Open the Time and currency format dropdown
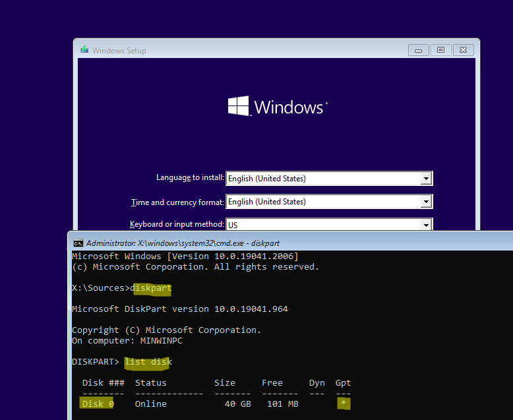513x420 pixels. [x=329, y=202]
